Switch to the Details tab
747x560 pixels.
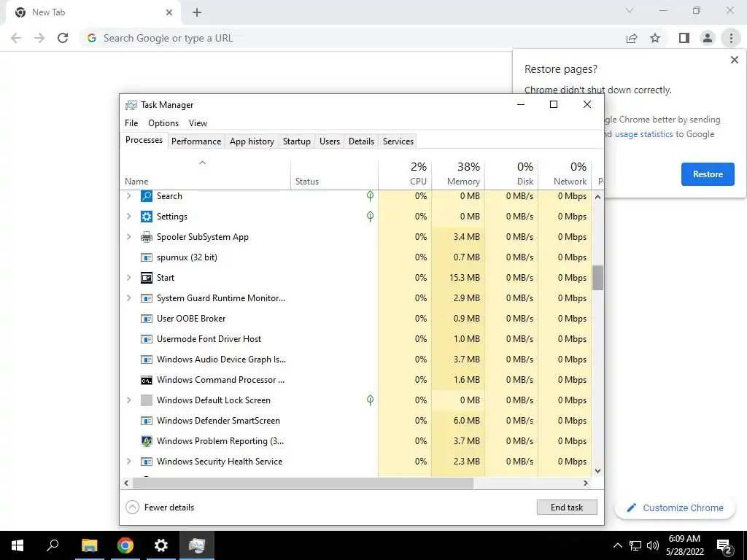click(361, 141)
